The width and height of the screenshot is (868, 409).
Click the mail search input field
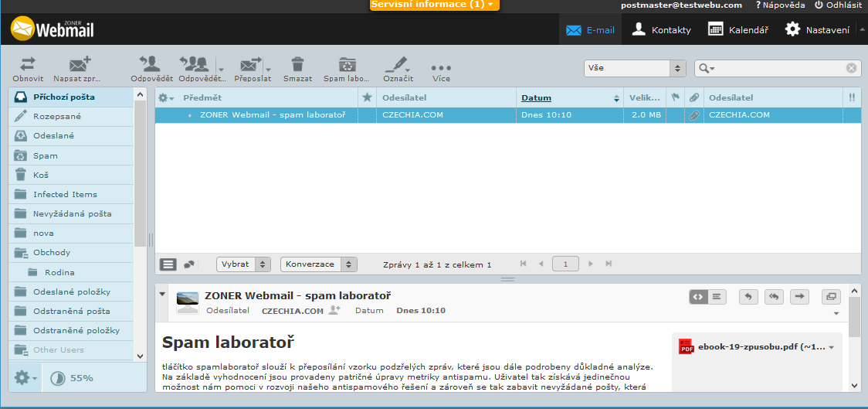point(780,68)
